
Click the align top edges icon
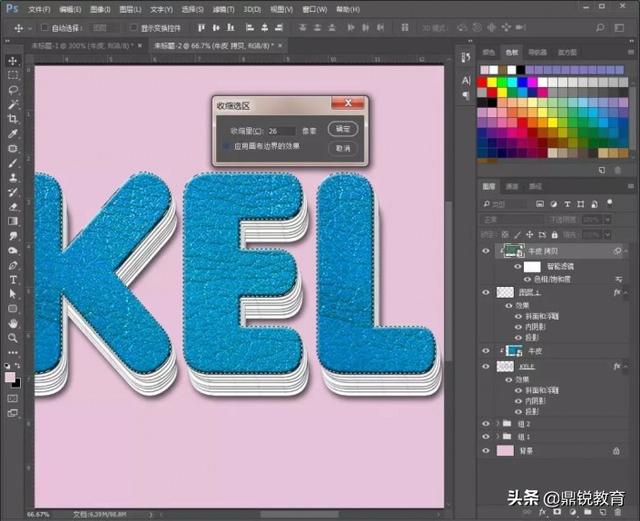pyautogui.click(x=200, y=28)
